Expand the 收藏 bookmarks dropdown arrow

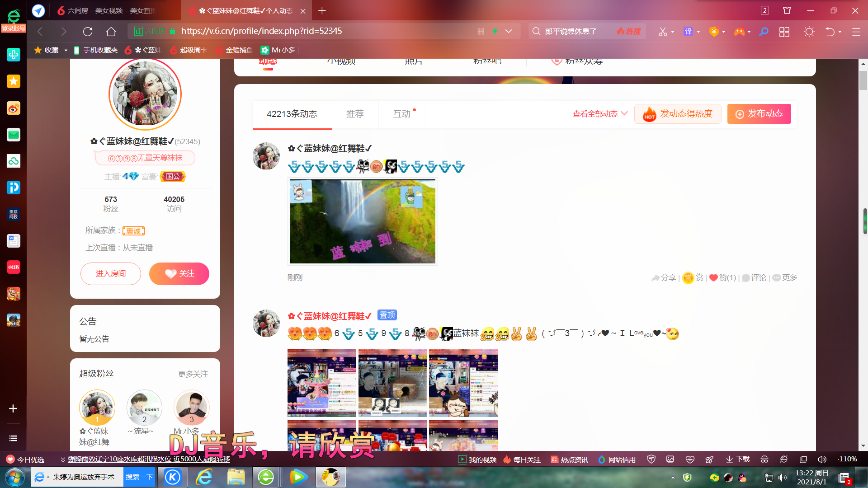[66, 50]
